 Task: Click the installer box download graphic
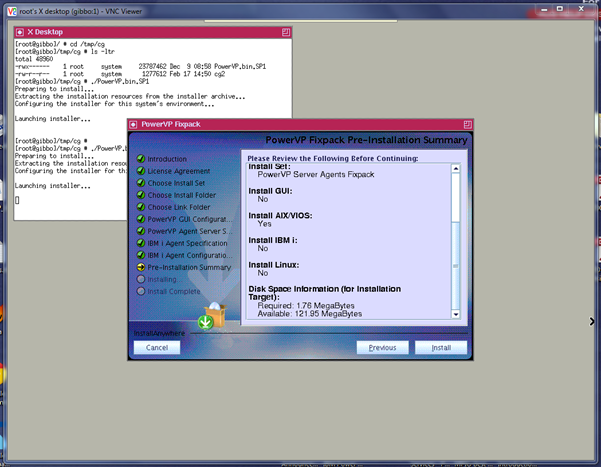point(212,316)
